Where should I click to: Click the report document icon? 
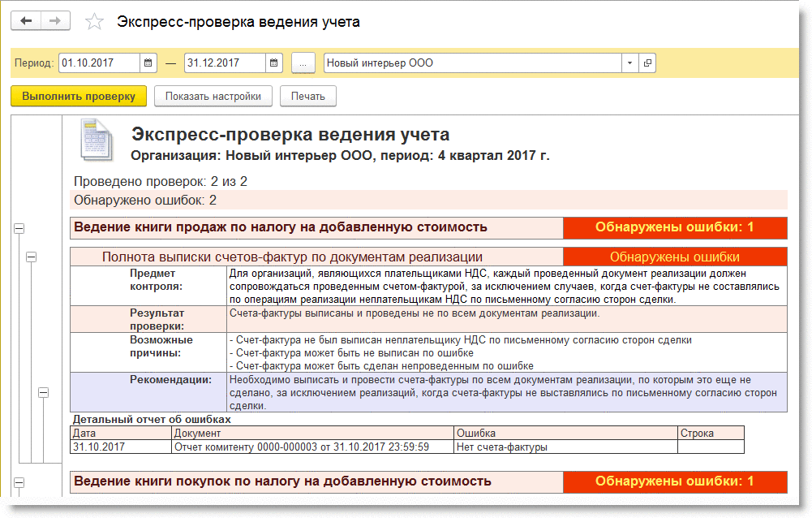click(x=95, y=139)
